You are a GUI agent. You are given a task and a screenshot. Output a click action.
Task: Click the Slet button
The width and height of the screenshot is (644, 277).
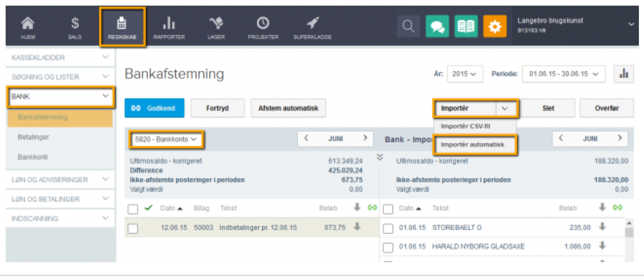pyautogui.click(x=548, y=109)
